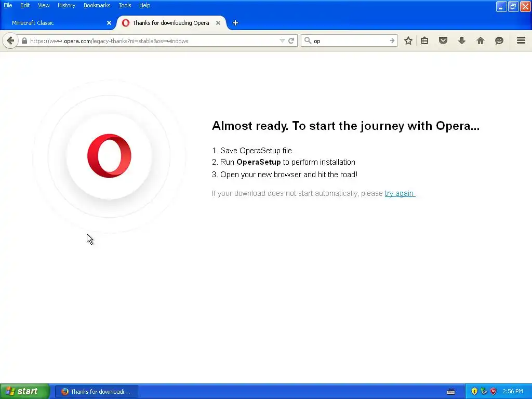Click the Open your new browser step
The height and width of the screenshot is (399, 532).
[x=285, y=175]
